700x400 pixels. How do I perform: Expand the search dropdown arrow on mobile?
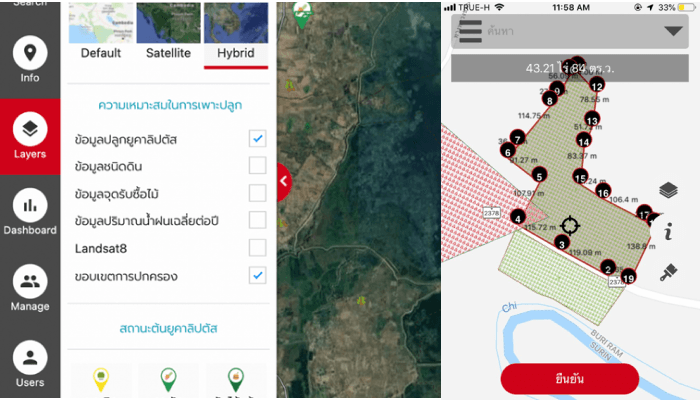coord(673,31)
